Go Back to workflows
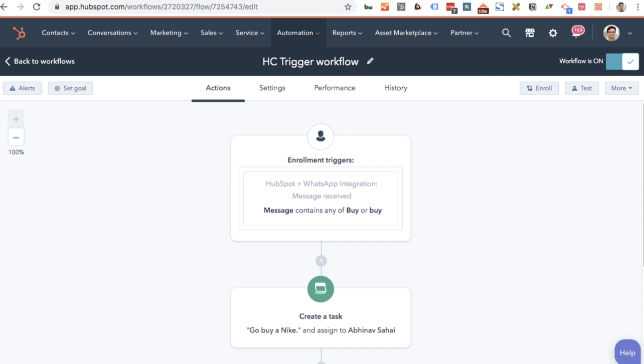644x364 pixels. pyautogui.click(x=40, y=61)
